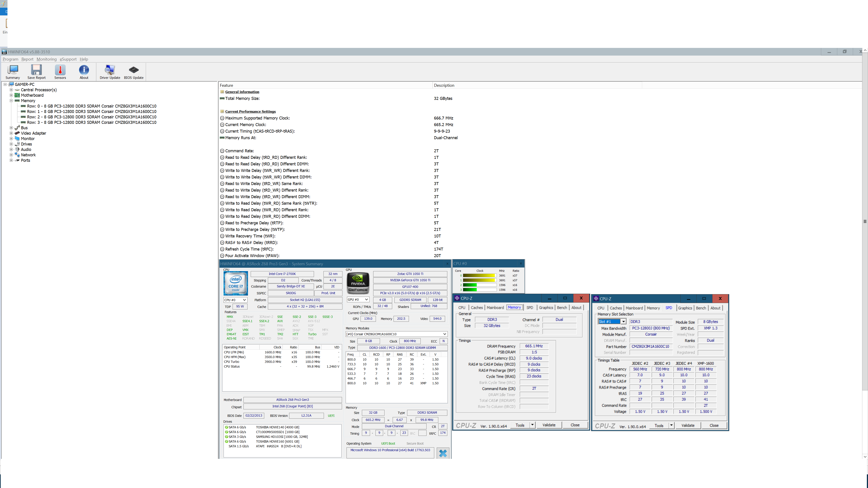
Task: Open the Monitoring menu in HWiNFO64
Action: 47,59
